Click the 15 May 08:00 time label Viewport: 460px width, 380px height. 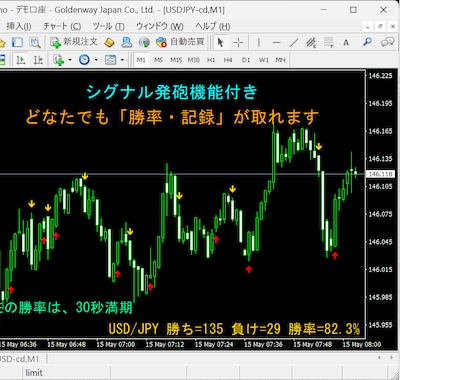[361, 344]
